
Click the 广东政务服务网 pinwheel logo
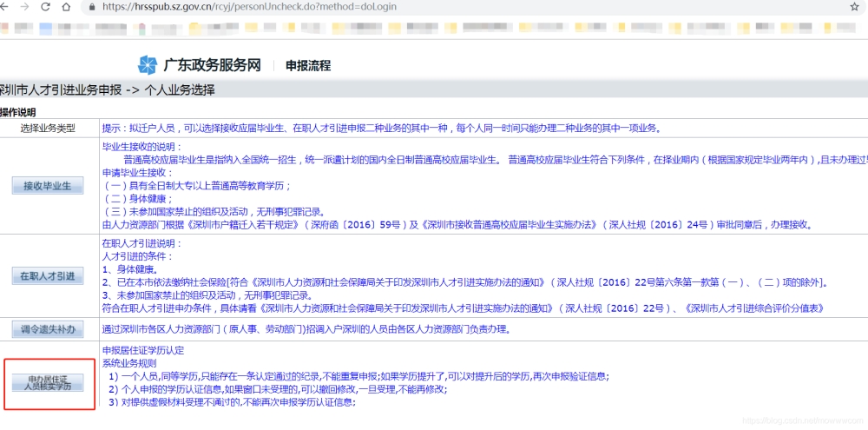tap(148, 65)
